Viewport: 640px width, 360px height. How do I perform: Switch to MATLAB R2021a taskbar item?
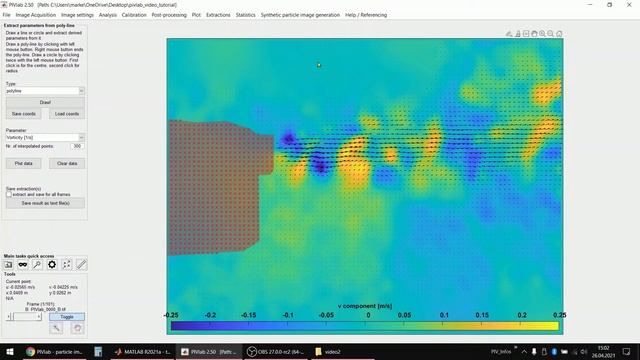(142, 351)
